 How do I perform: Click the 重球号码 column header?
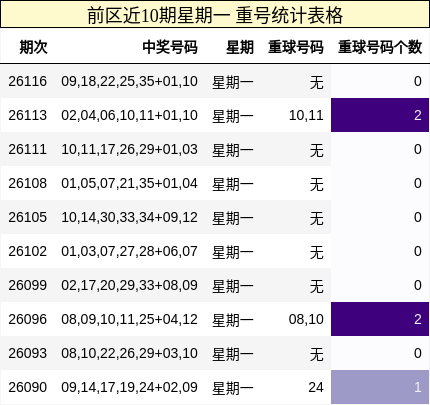click(296, 47)
